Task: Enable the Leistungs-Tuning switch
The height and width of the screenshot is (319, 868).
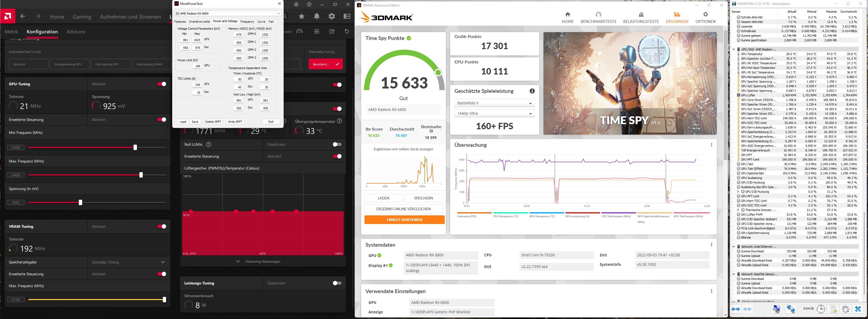Action: pyautogui.click(x=337, y=283)
